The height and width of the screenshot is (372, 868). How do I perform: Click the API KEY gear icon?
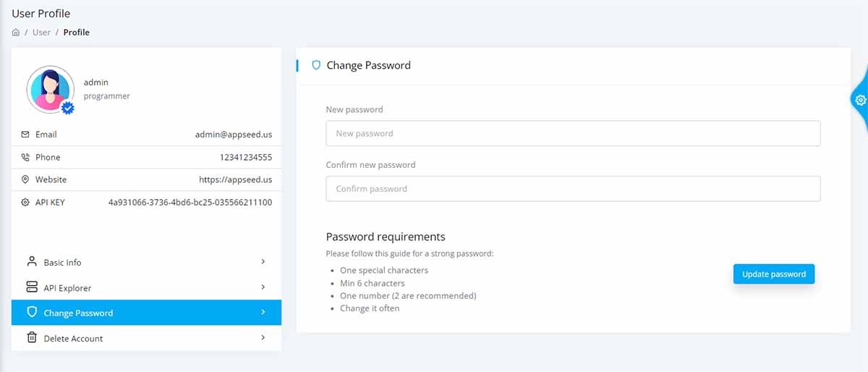tap(25, 203)
